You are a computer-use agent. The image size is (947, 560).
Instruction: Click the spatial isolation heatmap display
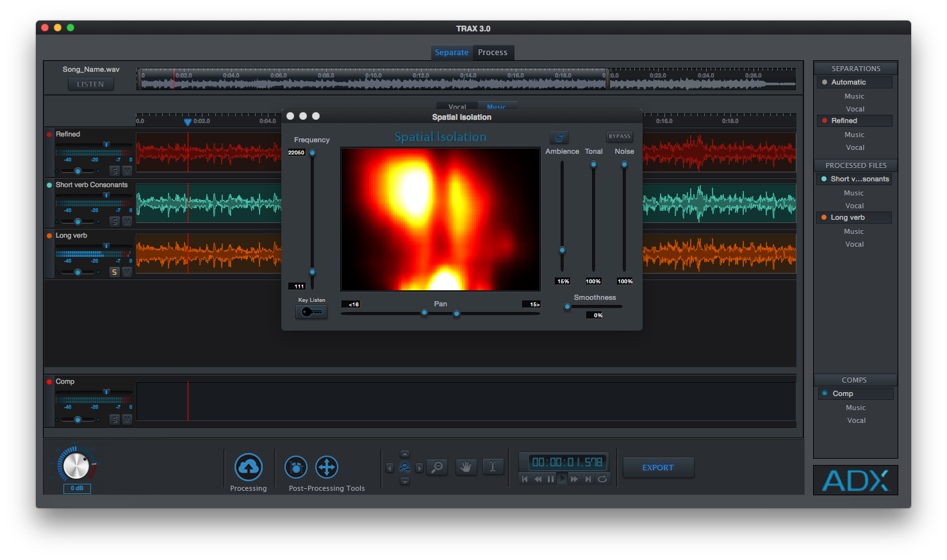click(x=440, y=219)
